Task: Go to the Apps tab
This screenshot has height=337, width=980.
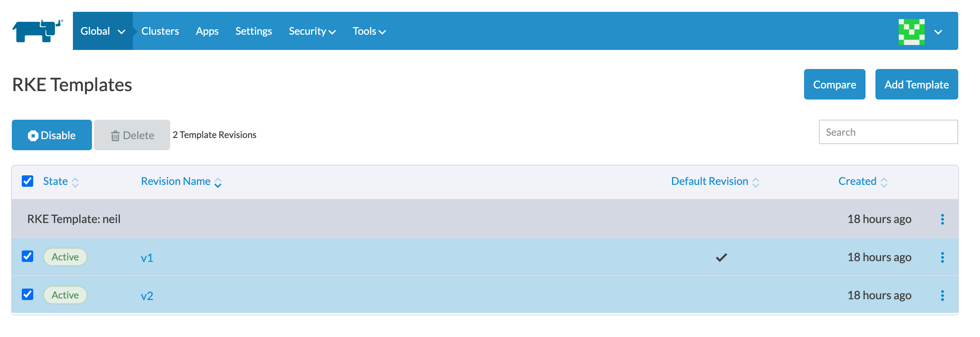Action: 207,31
